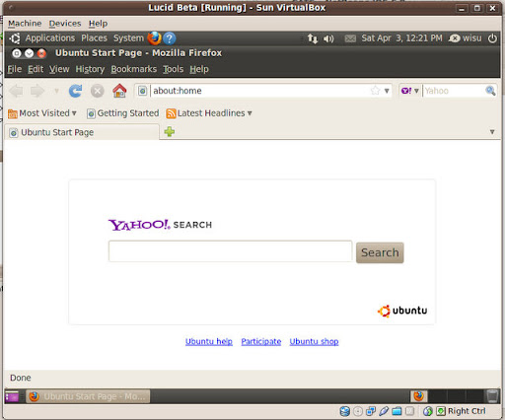The width and height of the screenshot is (505, 420).
Task: Open the list all tabs dropdown
Action: click(492, 132)
